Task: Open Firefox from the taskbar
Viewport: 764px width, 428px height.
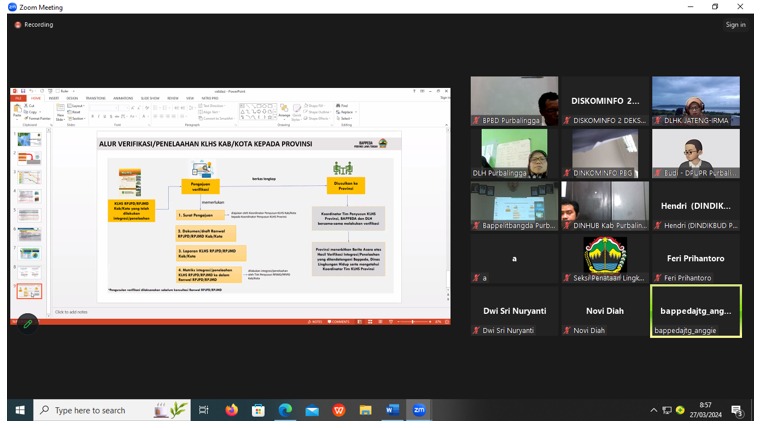Action: tap(232, 410)
